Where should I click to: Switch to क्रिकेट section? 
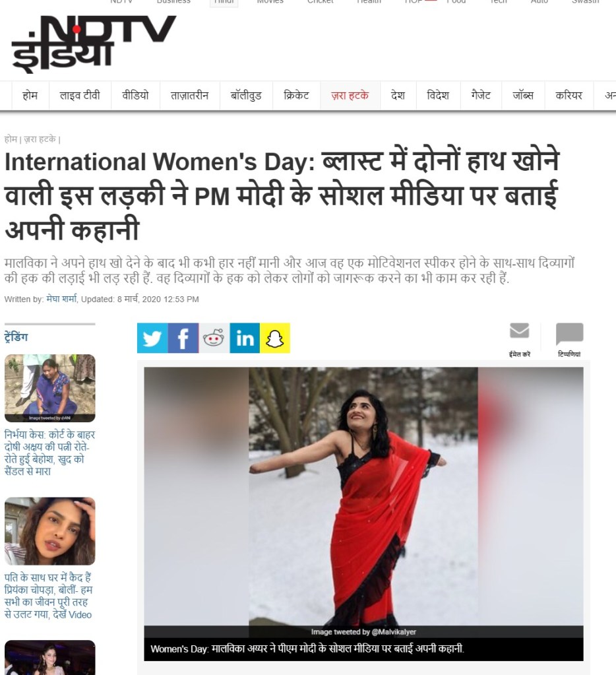[296, 95]
